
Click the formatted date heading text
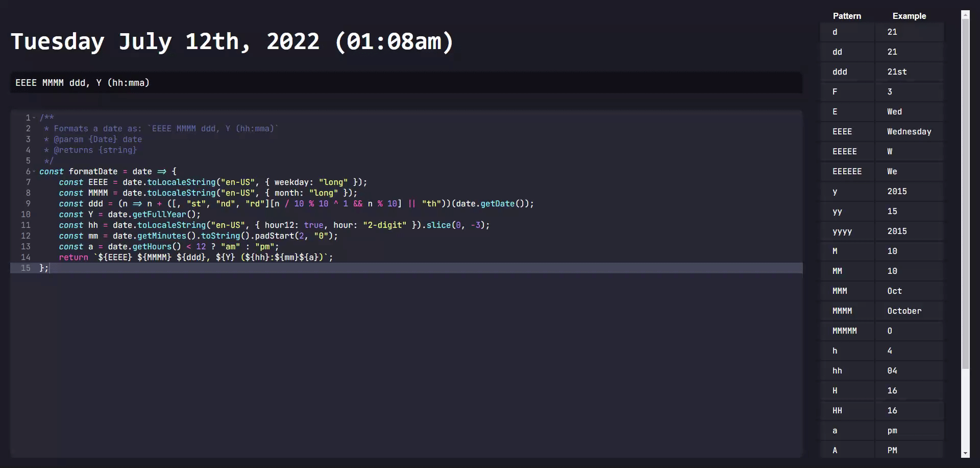pos(232,42)
